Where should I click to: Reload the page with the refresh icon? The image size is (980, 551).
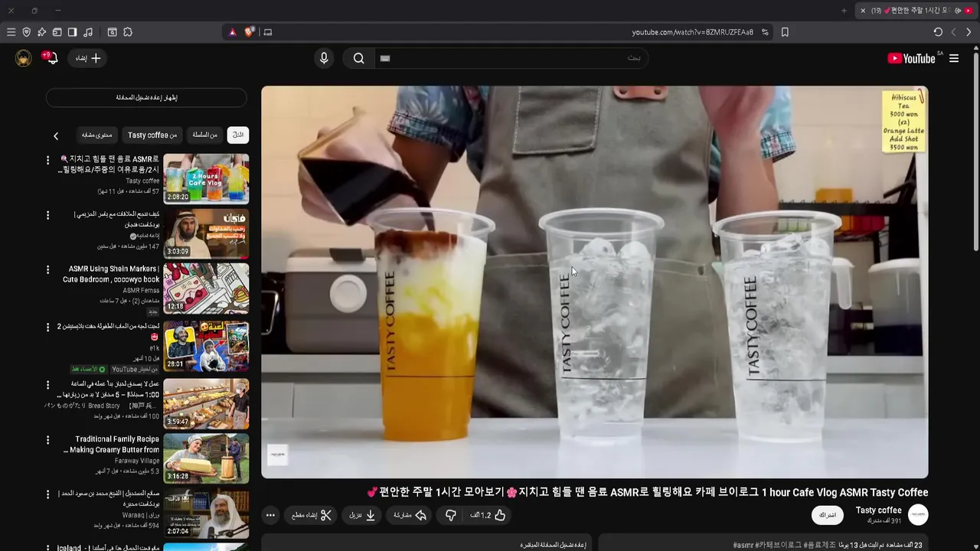tap(938, 32)
